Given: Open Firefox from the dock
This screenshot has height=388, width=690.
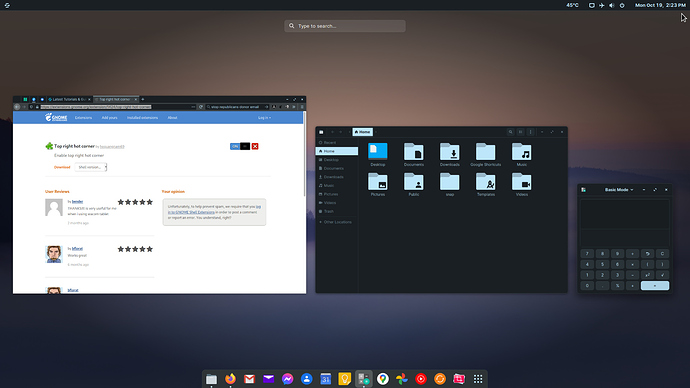Looking at the screenshot, I should point(230,379).
